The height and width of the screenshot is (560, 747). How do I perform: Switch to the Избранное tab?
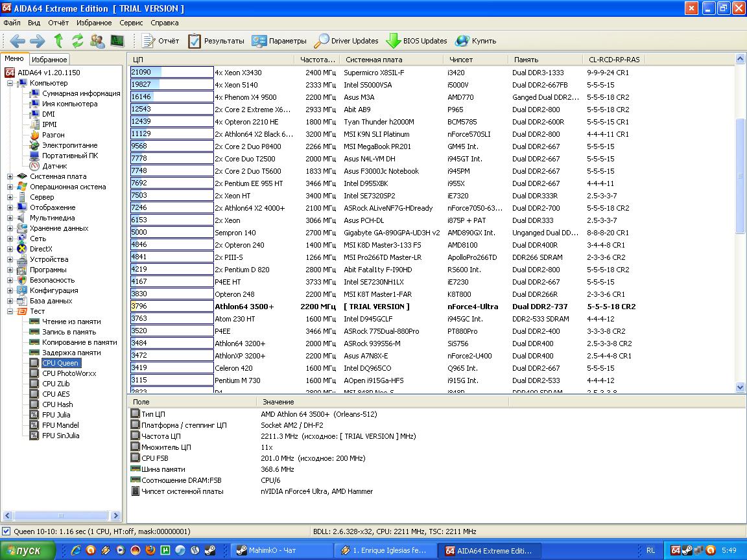[x=49, y=60]
